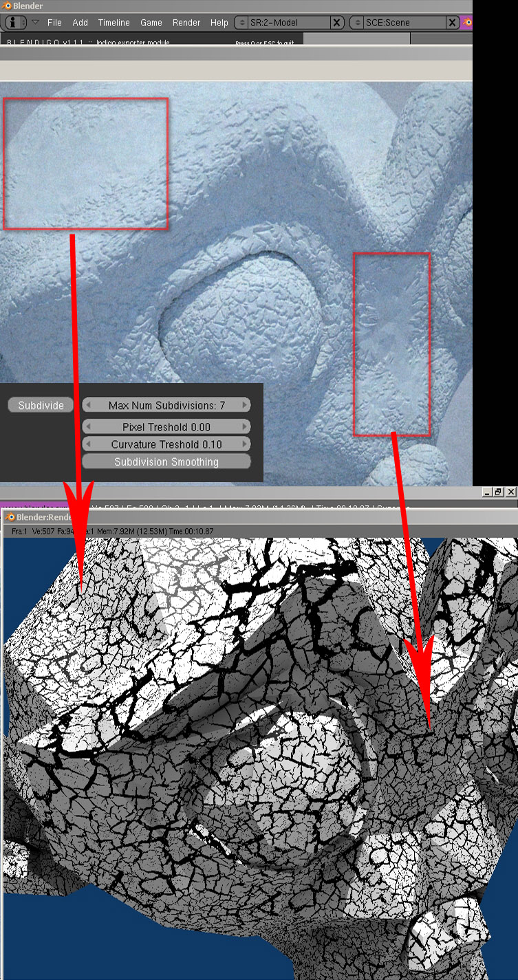Open the screen layout browse selector
Image resolution: width=518 pixels, height=980 pixels.
click(241, 23)
